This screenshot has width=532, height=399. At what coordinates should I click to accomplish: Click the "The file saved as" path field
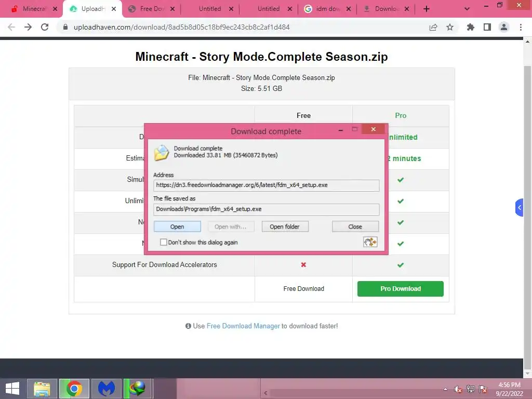[x=267, y=209]
